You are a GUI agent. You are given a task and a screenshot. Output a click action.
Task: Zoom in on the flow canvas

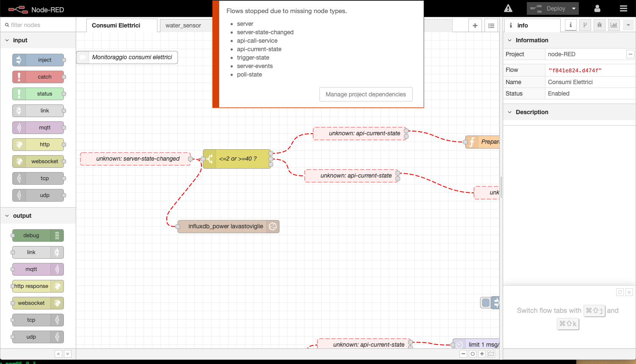[482, 354]
